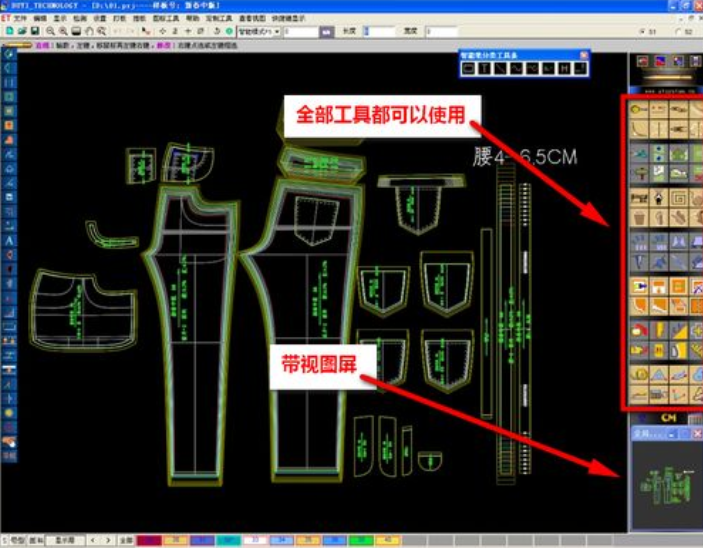Open the 文件 (File) menu
This screenshot has height=550, width=703.
[x=20, y=18]
